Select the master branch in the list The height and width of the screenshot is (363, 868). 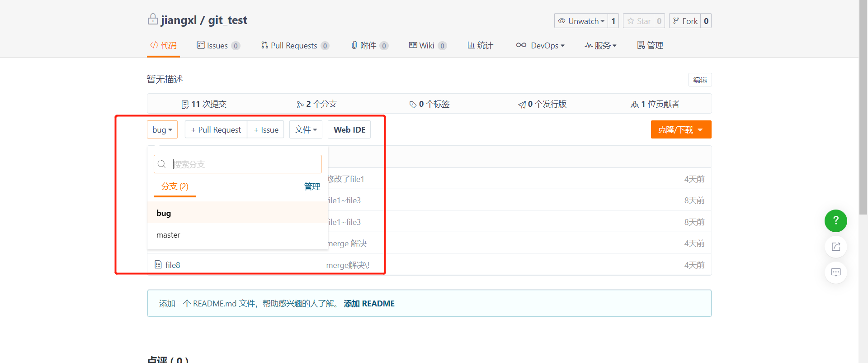click(238, 235)
